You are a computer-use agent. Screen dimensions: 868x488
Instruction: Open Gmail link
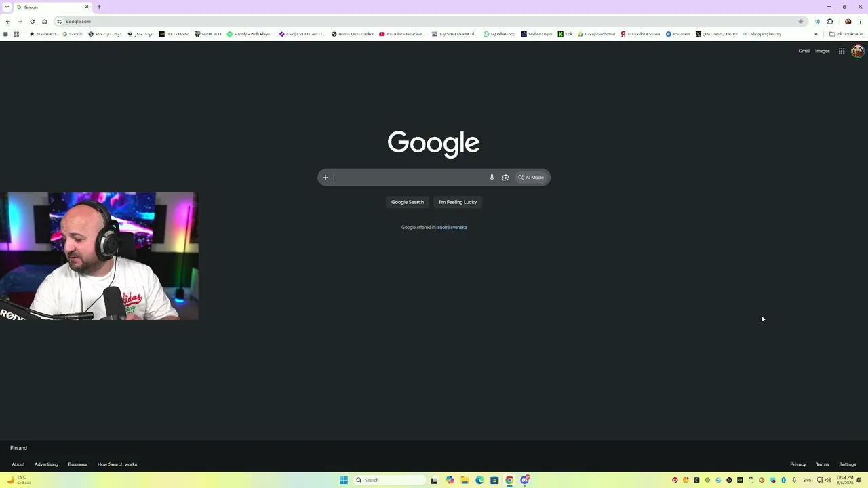pos(804,51)
